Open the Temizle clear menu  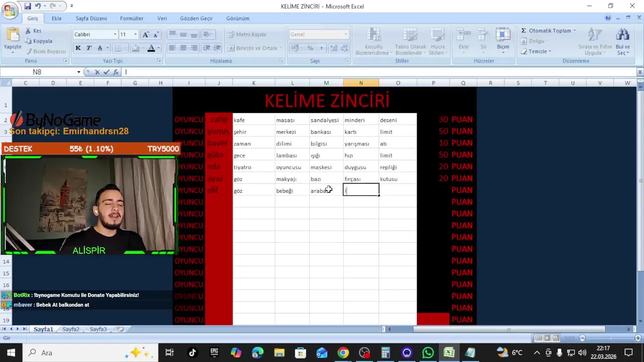[536, 51]
